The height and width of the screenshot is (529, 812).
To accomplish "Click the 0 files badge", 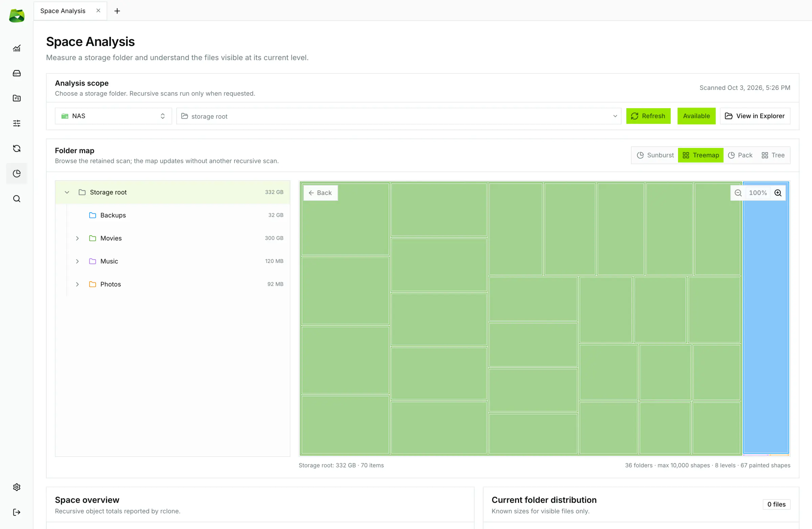I will click(776, 504).
